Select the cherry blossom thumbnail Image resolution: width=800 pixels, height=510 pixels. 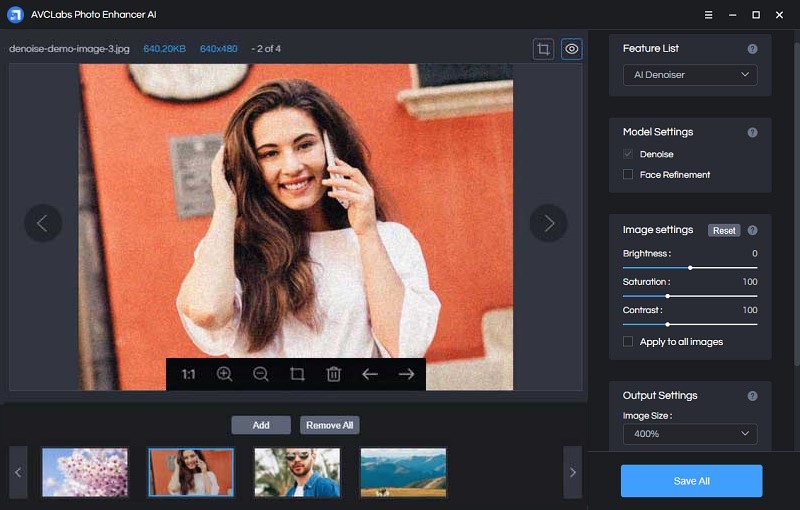tap(85, 472)
